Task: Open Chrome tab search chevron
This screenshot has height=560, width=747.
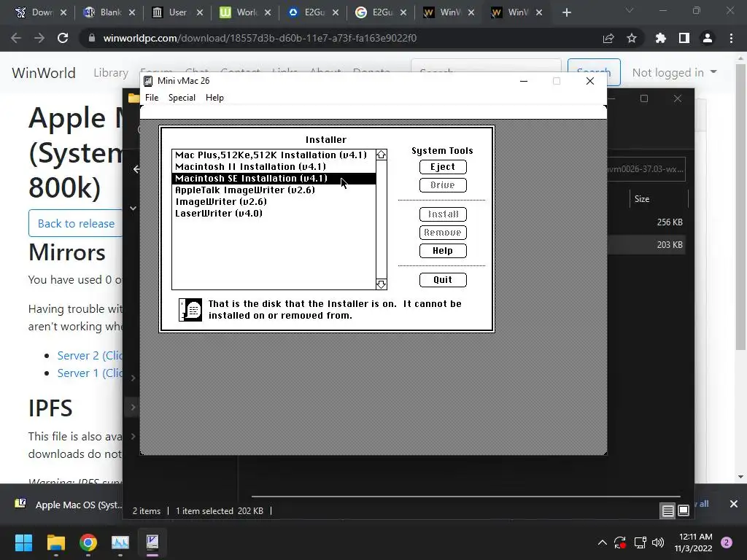Action: 630,10
